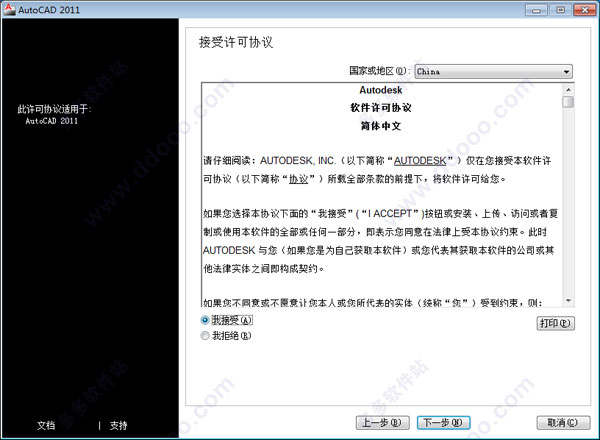Click the 软件许可协议 title in license box

pos(381,108)
